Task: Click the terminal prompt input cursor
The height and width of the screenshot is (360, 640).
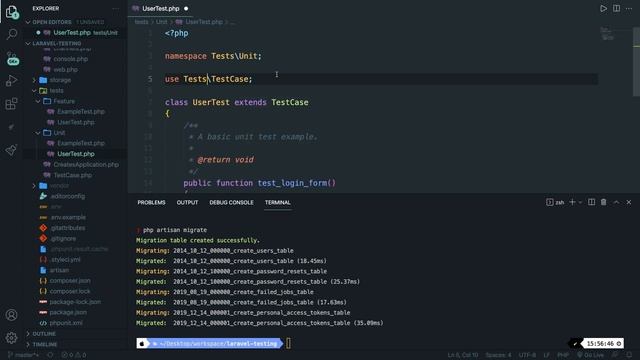Action: point(288,343)
